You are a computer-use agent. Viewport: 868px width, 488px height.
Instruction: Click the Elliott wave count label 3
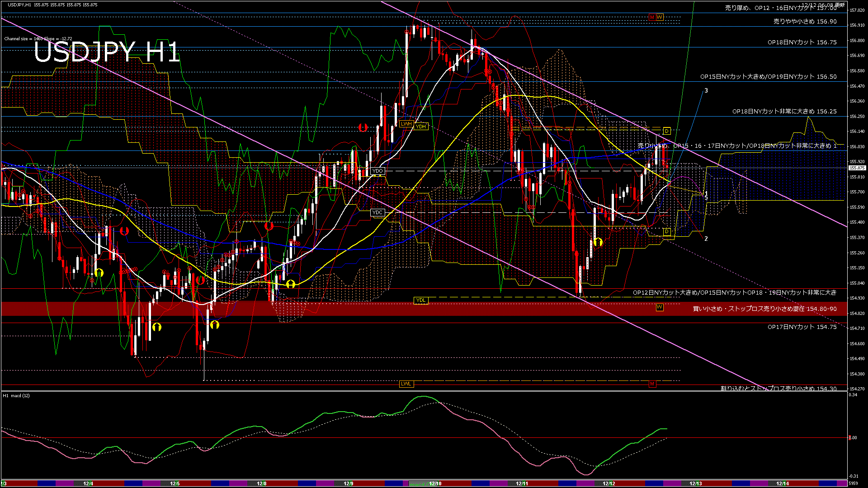point(706,90)
